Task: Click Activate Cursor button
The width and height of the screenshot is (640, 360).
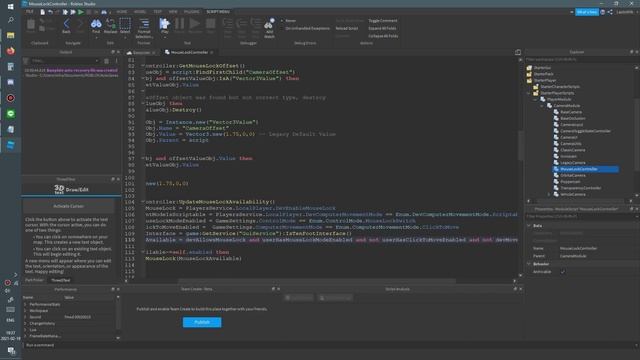Action: [x=68, y=206]
